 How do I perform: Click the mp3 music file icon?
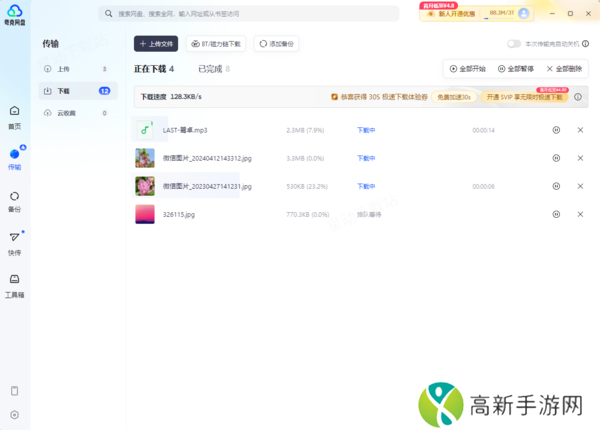tap(145, 130)
